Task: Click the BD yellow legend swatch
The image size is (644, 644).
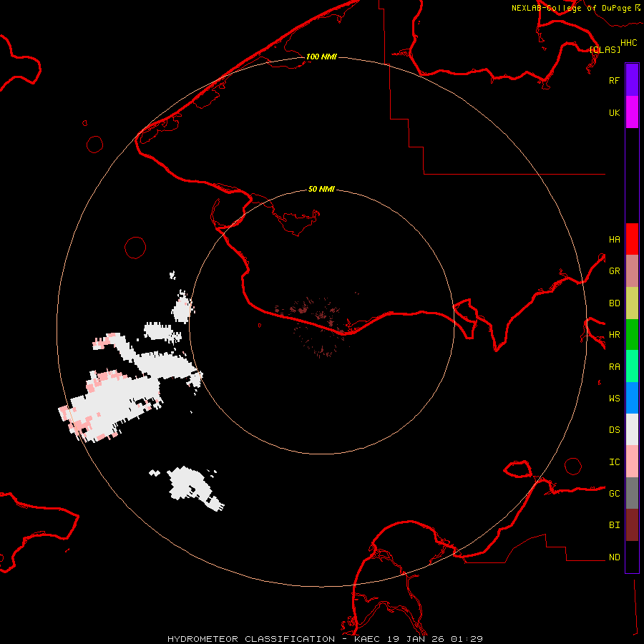Action: point(632,303)
